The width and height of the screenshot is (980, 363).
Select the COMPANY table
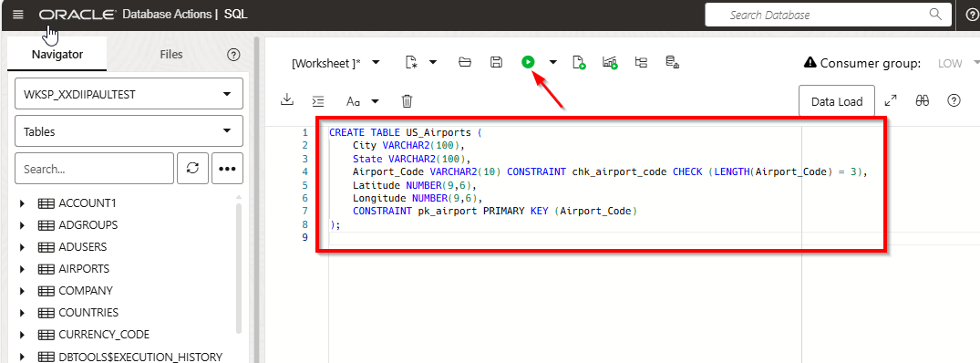click(x=86, y=291)
